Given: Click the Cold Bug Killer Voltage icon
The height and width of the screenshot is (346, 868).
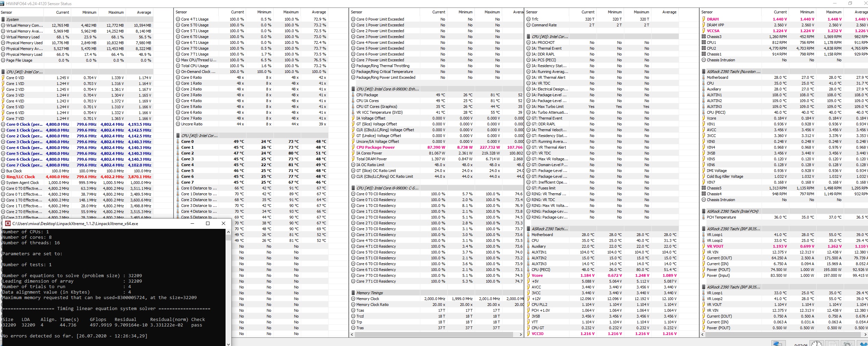Looking at the screenshot, I should [704, 176].
